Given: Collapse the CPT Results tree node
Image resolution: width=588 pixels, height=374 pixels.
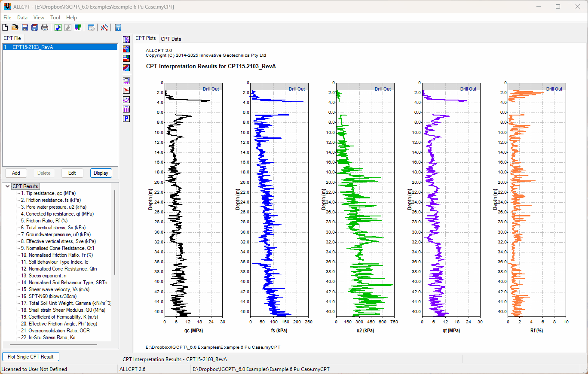Looking at the screenshot, I should click(7, 186).
